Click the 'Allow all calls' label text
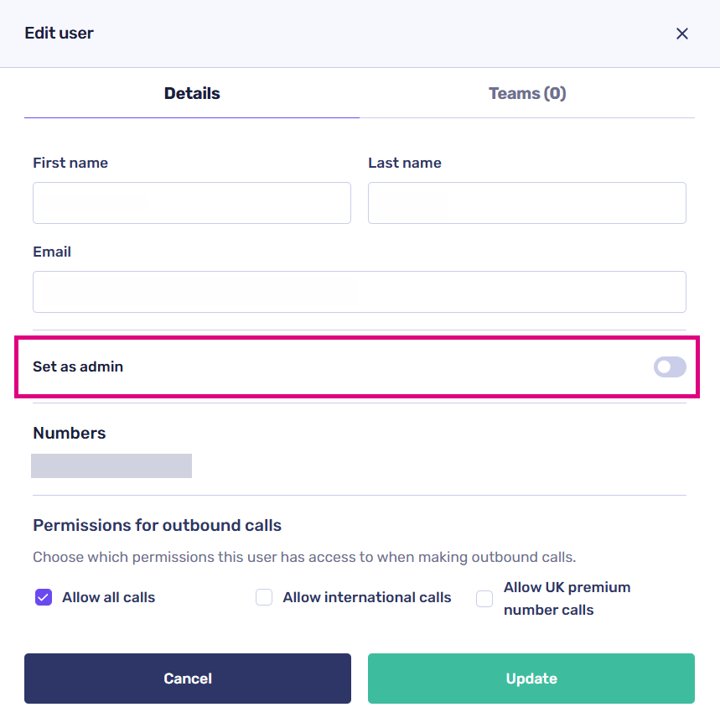This screenshot has height=728, width=720. (108, 597)
